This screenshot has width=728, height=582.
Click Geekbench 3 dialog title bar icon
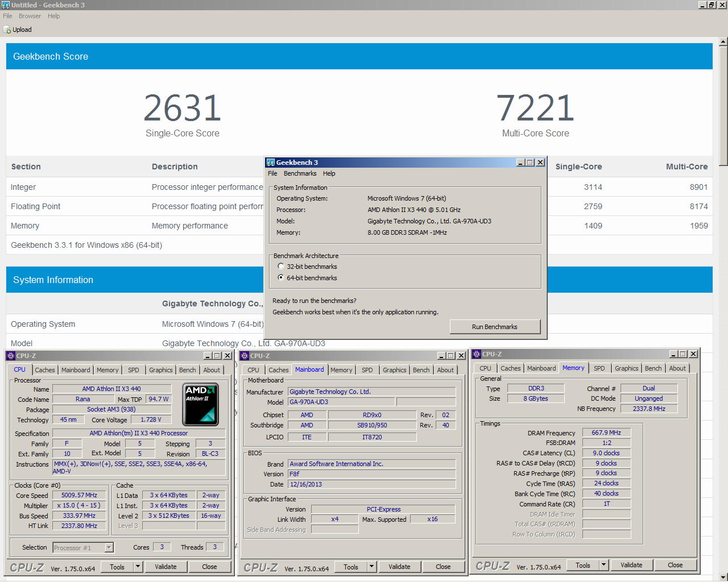tap(271, 163)
